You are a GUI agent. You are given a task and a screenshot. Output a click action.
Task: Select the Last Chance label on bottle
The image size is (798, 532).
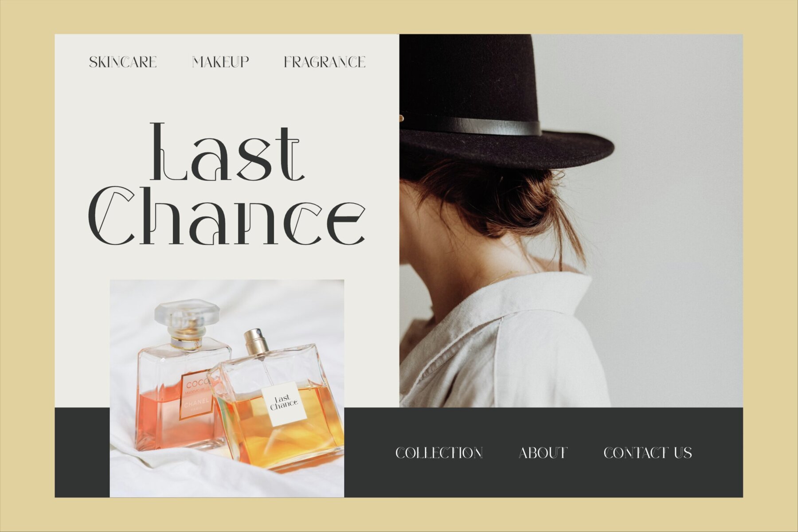(x=284, y=403)
